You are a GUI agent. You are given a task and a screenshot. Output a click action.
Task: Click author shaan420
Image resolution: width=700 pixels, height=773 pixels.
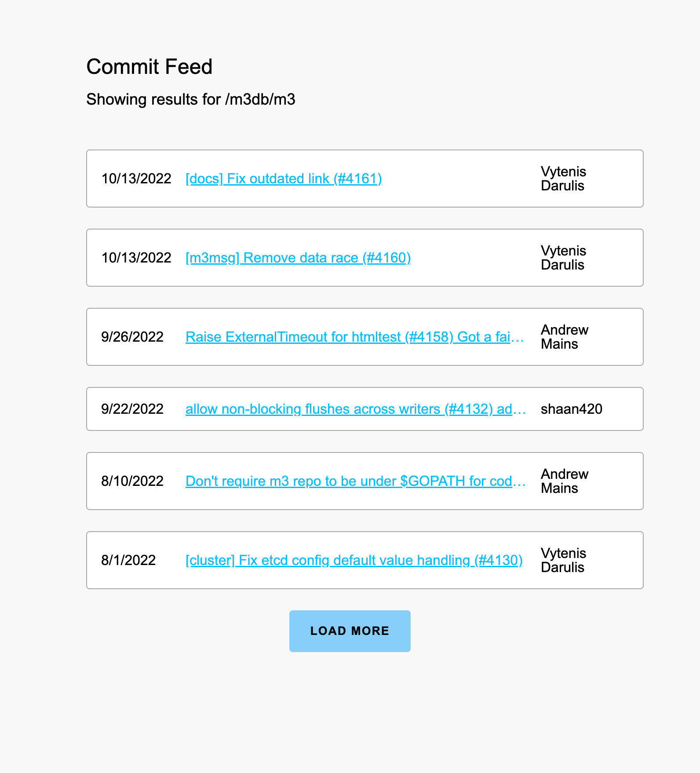click(x=572, y=409)
